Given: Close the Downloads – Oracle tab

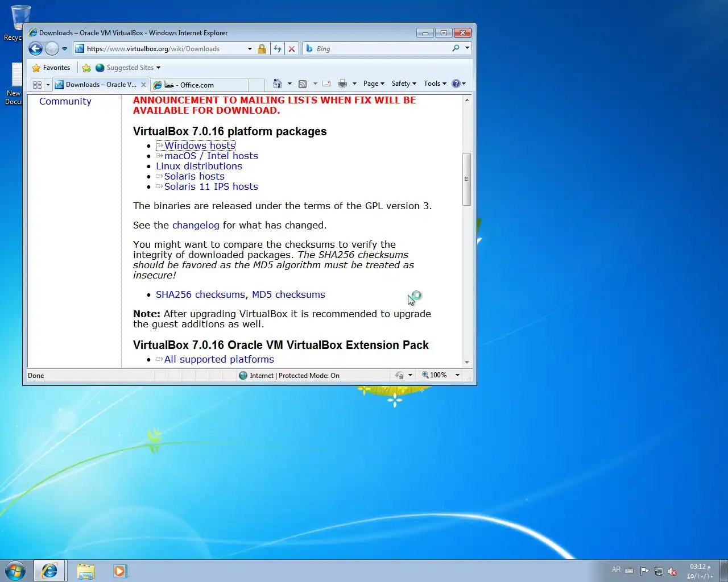Looking at the screenshot, I should (143, 85).
